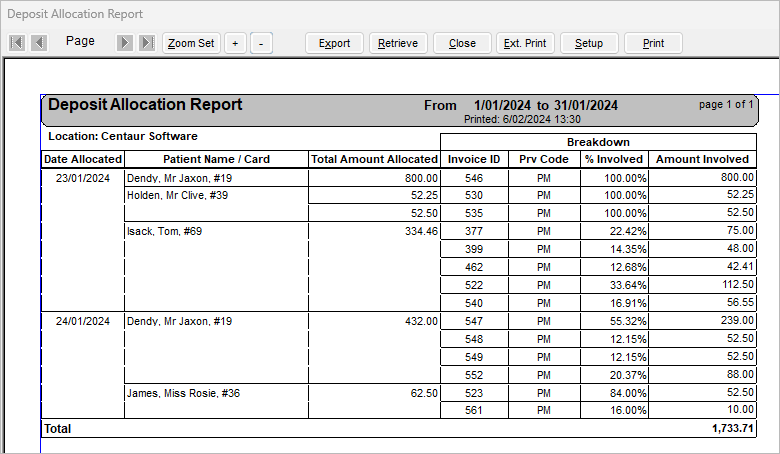Click the Deposit Allocation Report heading

pyautogui.click(x=145, y=104)
